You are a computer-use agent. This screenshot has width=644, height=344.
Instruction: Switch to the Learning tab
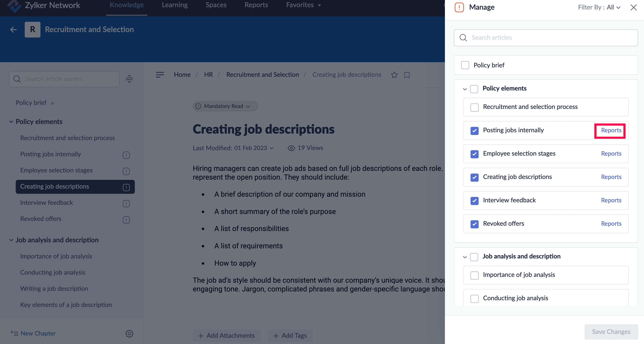(175, 5)
